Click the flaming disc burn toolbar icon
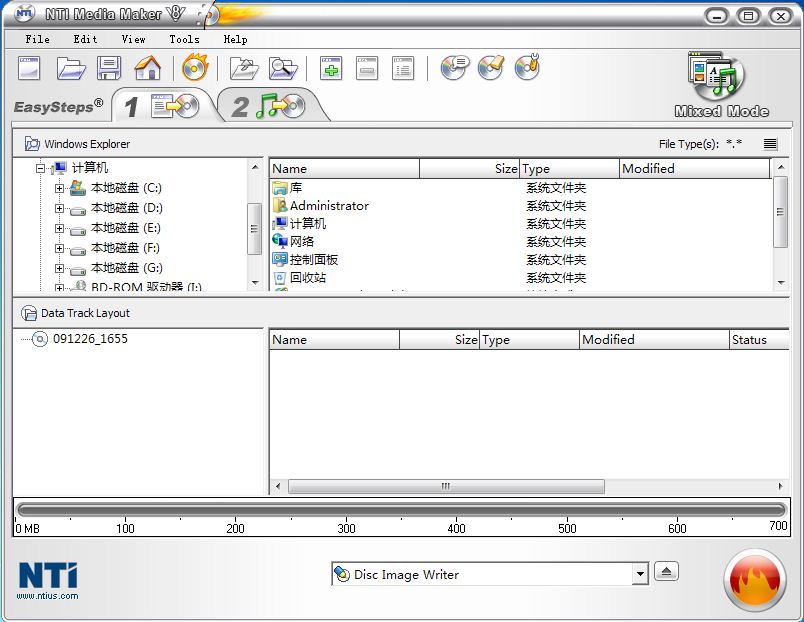 [195, 67]
